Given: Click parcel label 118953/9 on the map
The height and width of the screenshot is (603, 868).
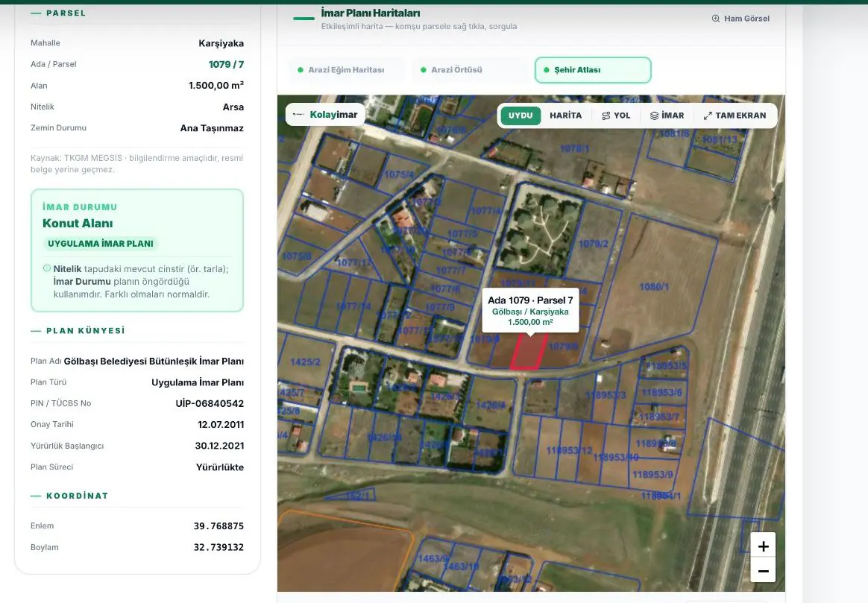Looking at the screenshot, I should pyautogui.click(x=652, y=475).
